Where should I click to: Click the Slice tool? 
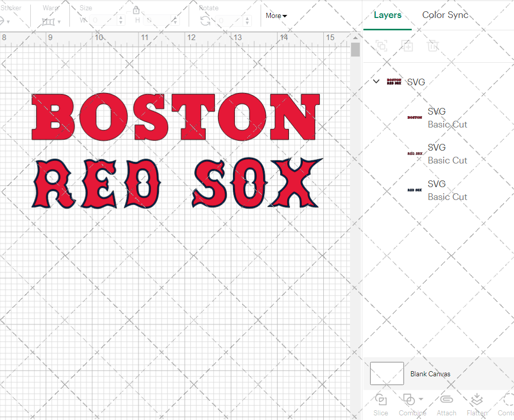(380, 405)
